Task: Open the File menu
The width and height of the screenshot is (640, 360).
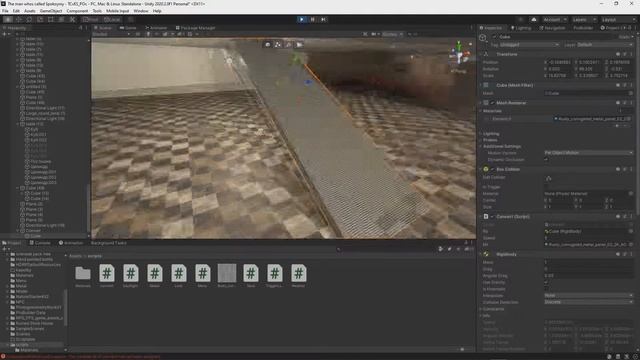Action: pos(5,11)
